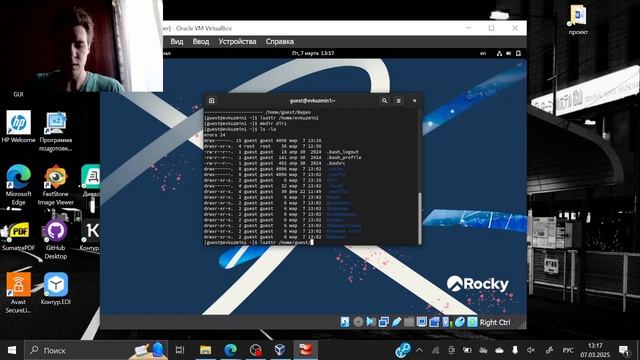Open the VirtualBox cube icon on taskbar
Image resolution: width=640 pixels, height=360 pixels.
click(280, 350)
